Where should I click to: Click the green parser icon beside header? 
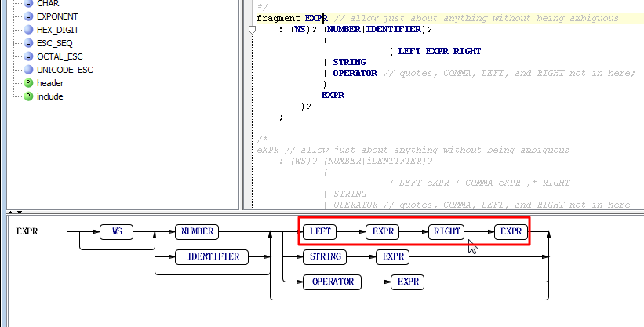(28, 83)
